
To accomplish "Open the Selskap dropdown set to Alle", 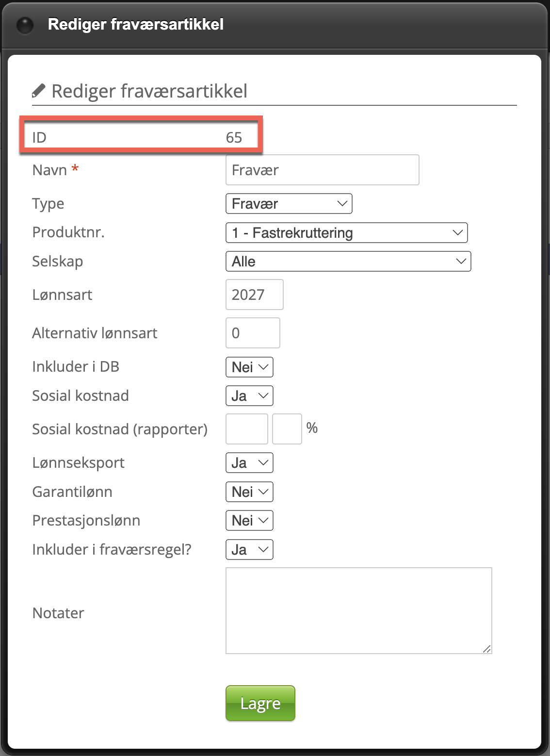I will [348, 261].
